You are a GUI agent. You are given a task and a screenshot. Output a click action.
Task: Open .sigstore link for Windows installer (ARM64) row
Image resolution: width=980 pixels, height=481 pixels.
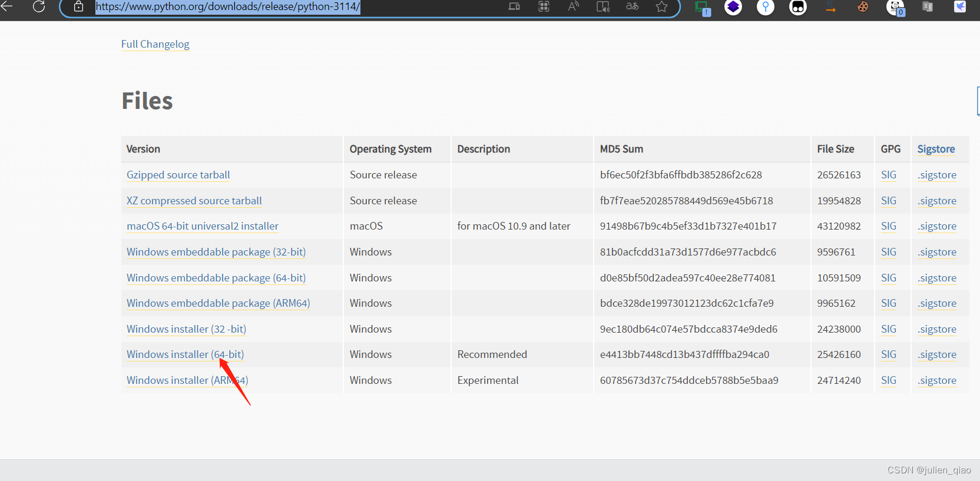tap(937, 380)
